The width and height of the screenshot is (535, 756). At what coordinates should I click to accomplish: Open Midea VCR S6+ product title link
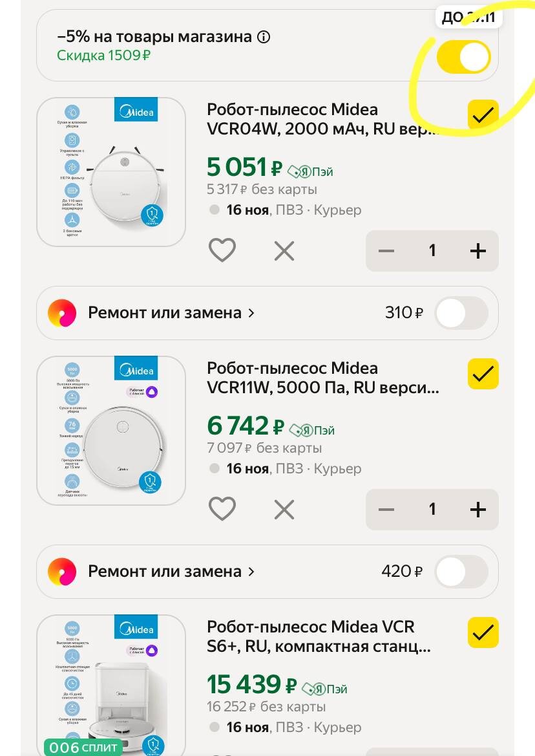coord(319,636)
